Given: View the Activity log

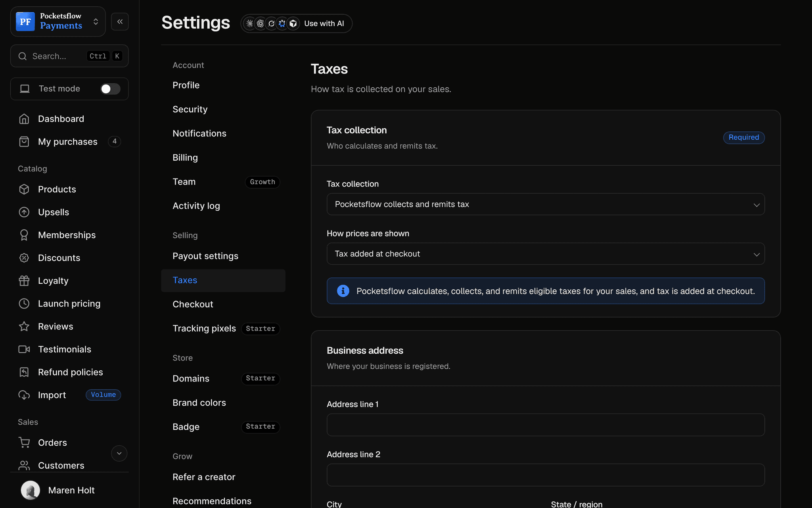Looking at the screenshot, I should point(223,206).
